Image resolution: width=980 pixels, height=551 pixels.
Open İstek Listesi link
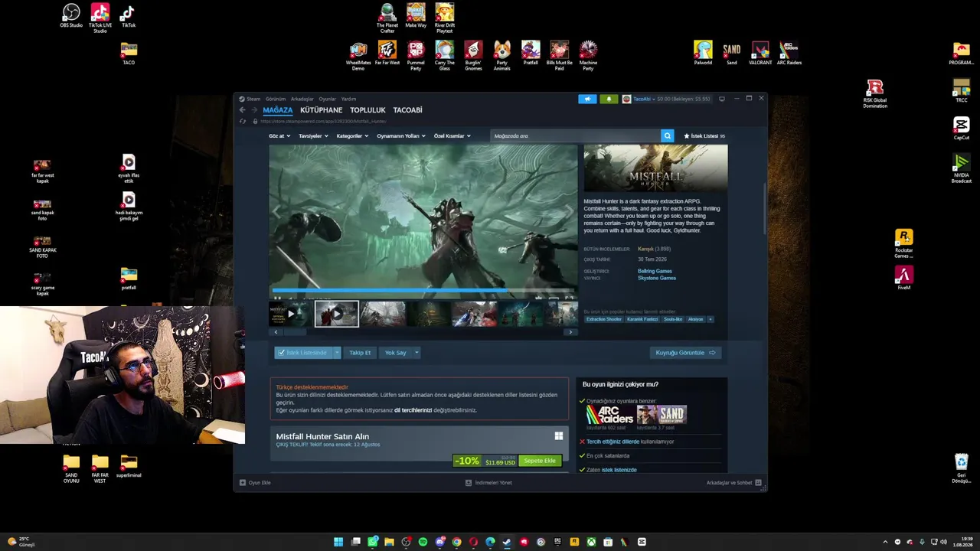(704, 136)
